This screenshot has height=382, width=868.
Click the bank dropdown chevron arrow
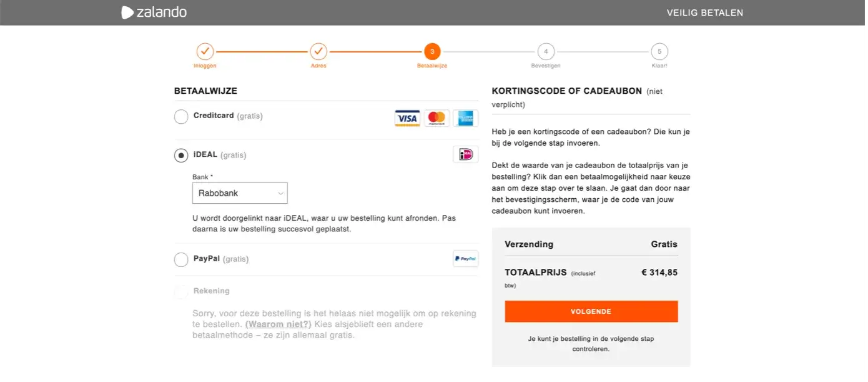coord(280,194)
